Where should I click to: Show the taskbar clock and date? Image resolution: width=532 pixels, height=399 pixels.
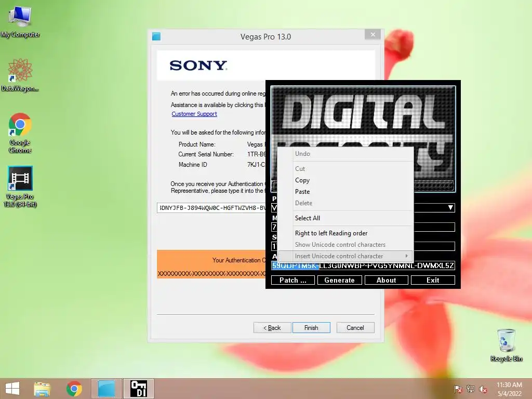[x=509, y=389]
